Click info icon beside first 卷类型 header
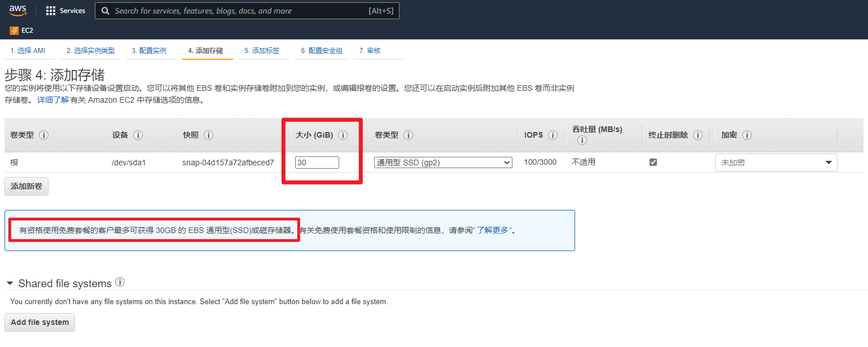This screenshot has width=868, height=347. pyautogui.click(x=43, y=135)
